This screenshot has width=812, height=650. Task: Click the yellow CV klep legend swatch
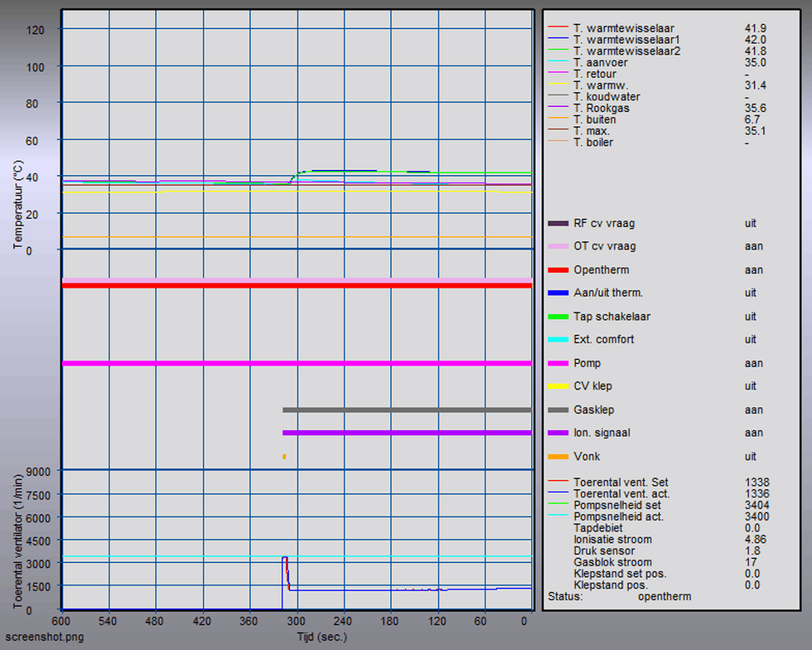coord(558,386)
